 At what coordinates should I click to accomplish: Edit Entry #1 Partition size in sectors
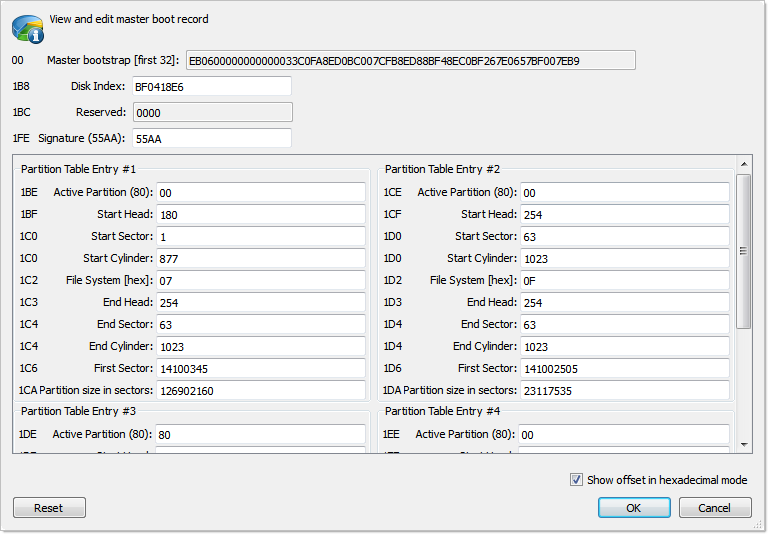pyautogui.click(x=260, y=391)
